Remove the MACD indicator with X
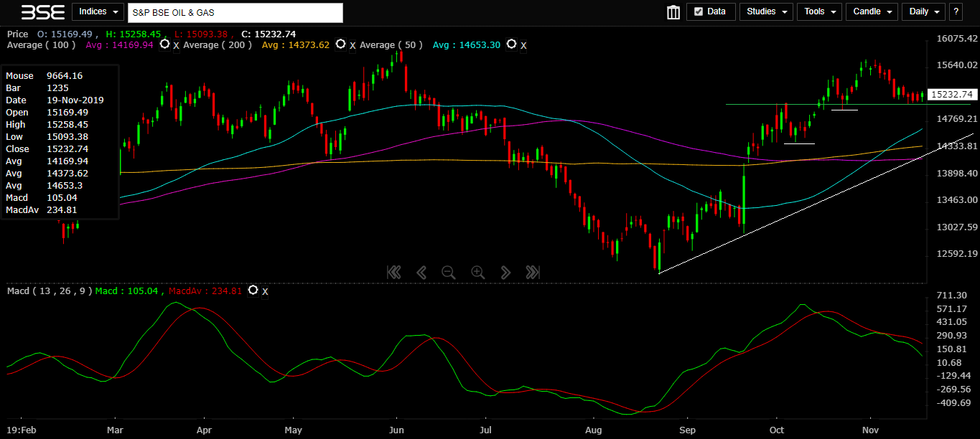 pyautogui.click(x=265, y=291)
